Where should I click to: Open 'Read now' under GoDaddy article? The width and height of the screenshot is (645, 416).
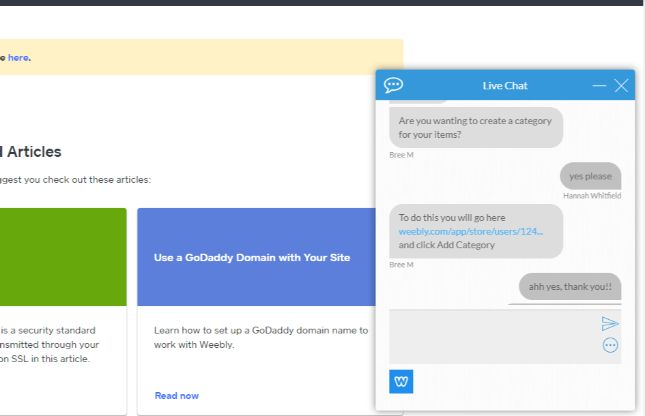pos(176,395)
